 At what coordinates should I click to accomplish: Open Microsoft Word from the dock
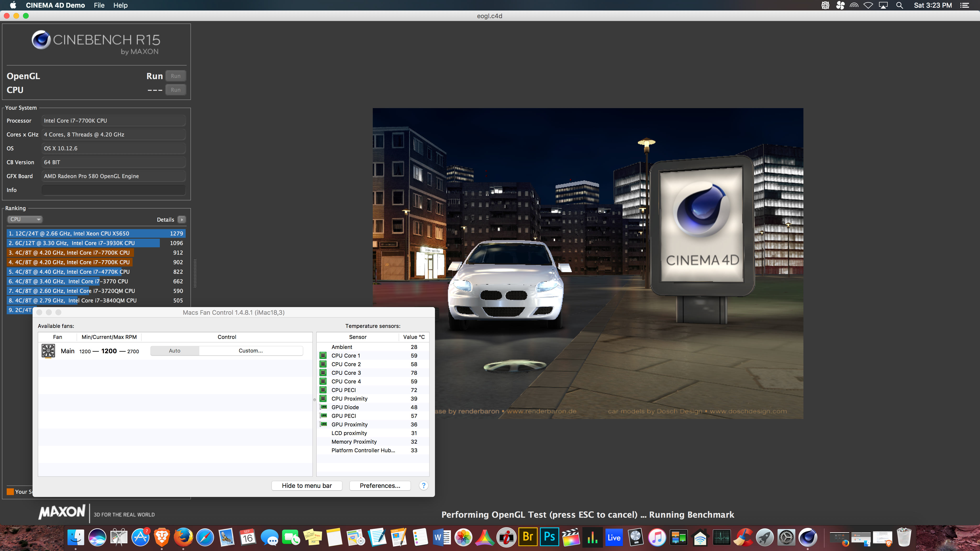pos(442,538)
